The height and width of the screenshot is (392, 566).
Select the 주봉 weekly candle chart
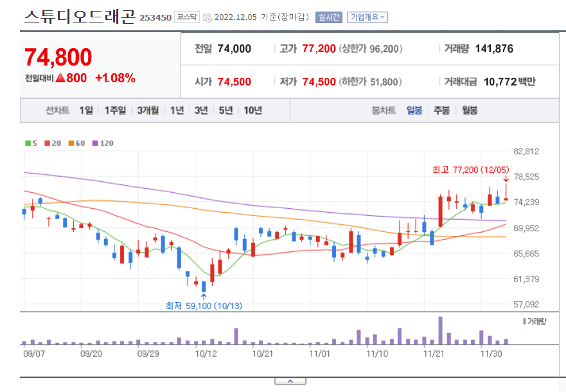point(441,111)
